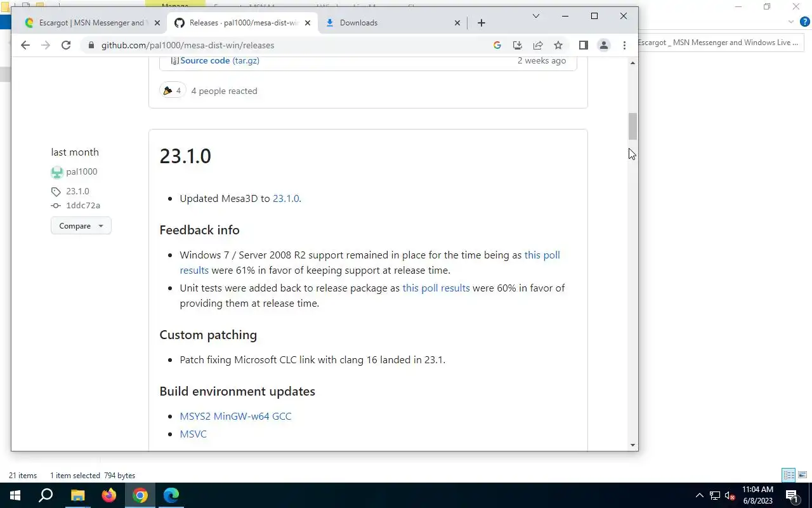Switch to Escargot MSN Messenger tab
The height and width of the screenshot is (508, 812).
point(91,23)
